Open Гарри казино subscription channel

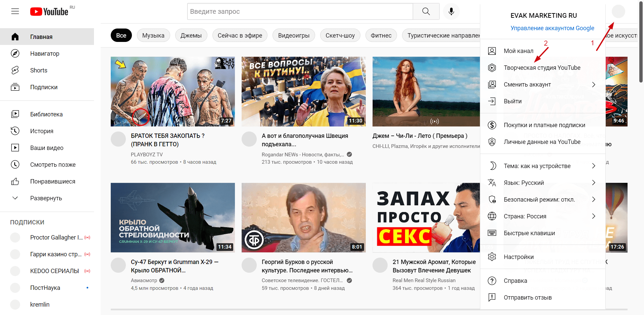47,254
